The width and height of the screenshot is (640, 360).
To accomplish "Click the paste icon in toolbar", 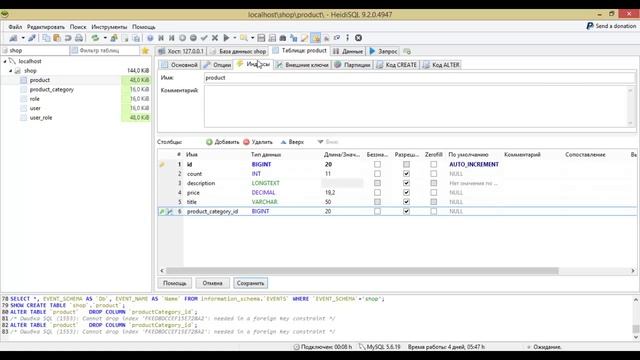I will [x=57, y=38].
